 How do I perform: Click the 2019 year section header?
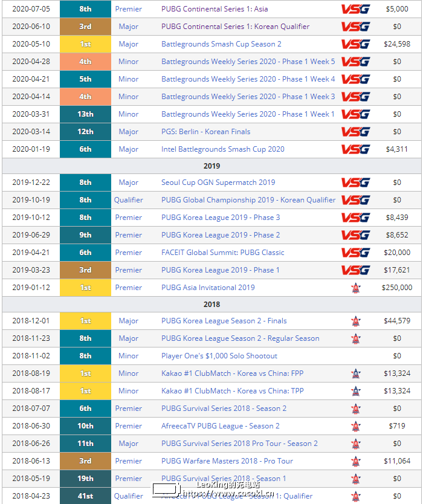212,166
